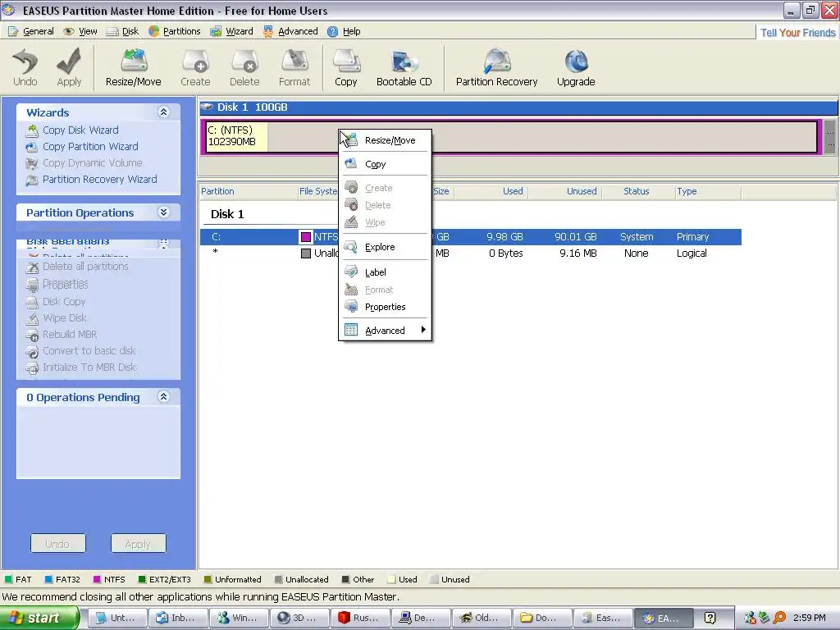Launch Partition Recovery from toolbar
This screenshot has height=630, width=840.
tap(496, 67)
